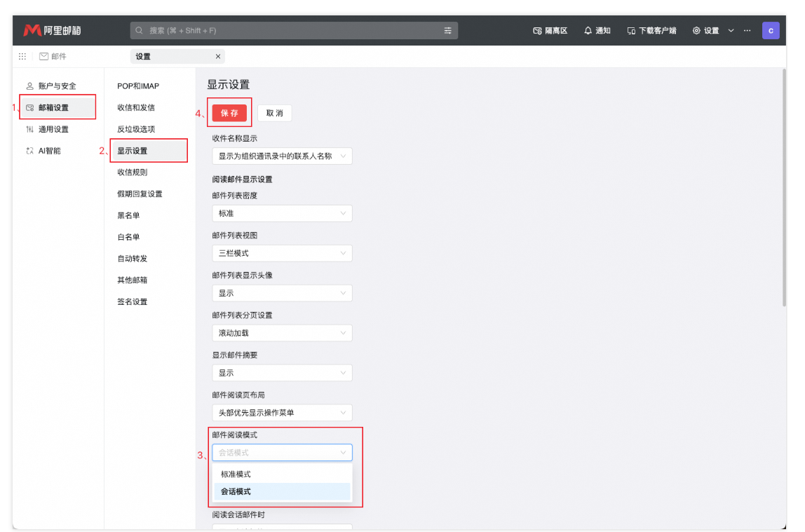
Task: Click the 取消 cancel button
Action: coord(274,112)
